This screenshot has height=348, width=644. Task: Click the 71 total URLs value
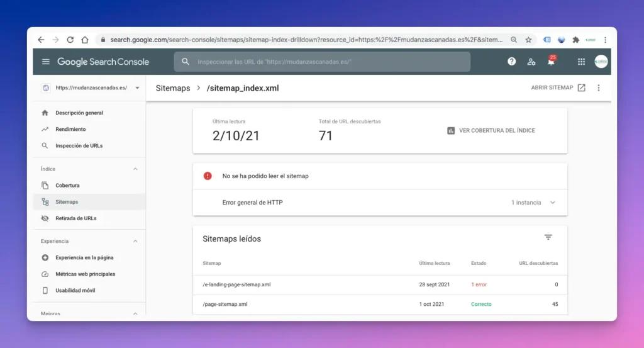[326, 135]
